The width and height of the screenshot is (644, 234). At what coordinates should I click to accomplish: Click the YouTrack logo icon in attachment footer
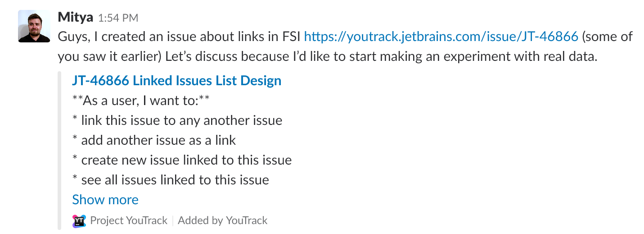(x=79, y=220)
